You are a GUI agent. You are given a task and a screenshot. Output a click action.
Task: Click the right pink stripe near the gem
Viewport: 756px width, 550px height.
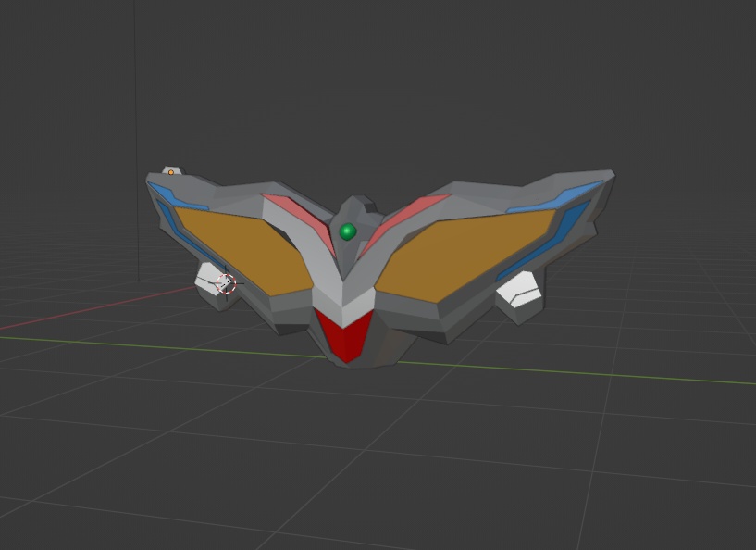pos(403,219)
